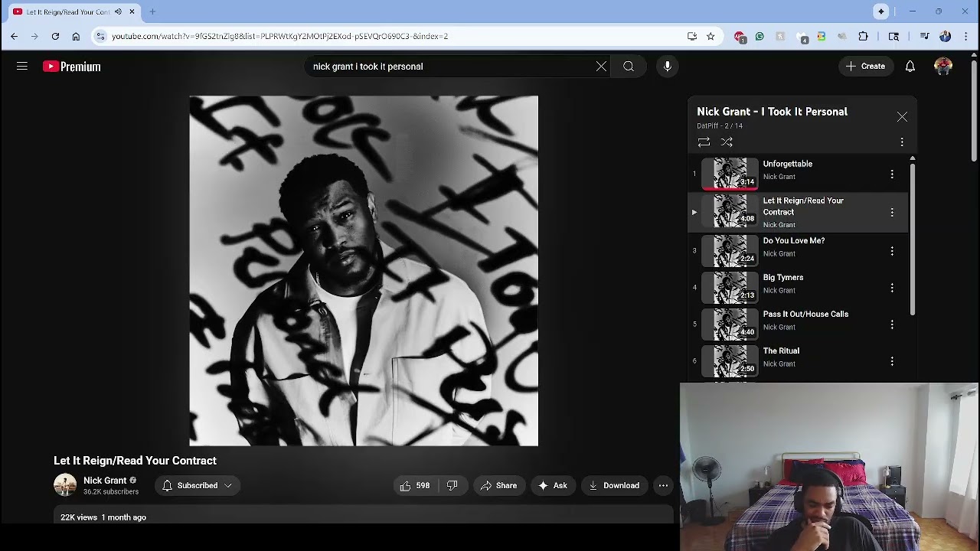This screenshot has height=551, width=980.
Task: Close the Let It Reign tab
Action: [x=132, y=11]
